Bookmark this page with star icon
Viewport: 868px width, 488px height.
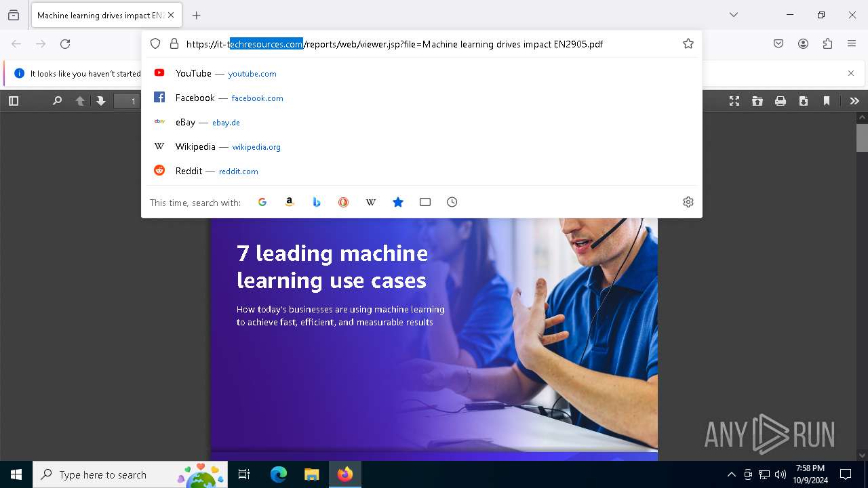tap(688, 44)
